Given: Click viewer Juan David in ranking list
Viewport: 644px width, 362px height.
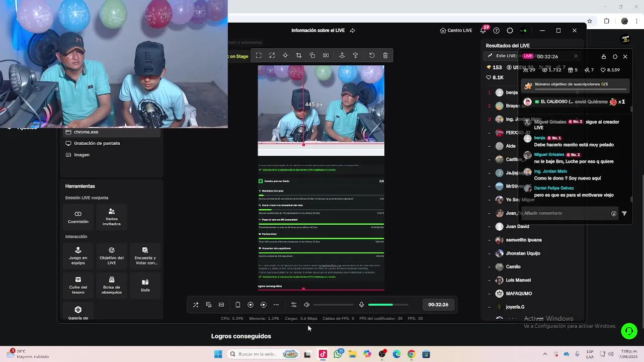Looking at the screenshot, I should point(517,226).
